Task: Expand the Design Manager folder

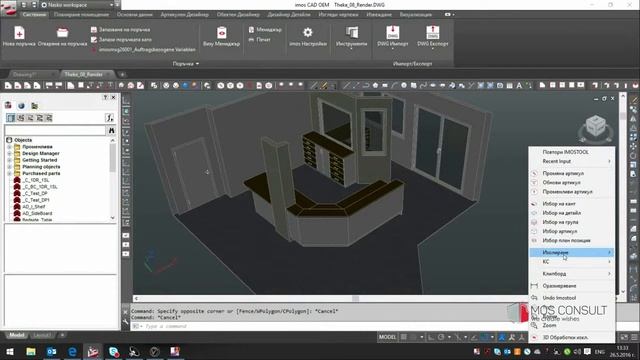Action: pyautogui.click(x=9, y=153)
